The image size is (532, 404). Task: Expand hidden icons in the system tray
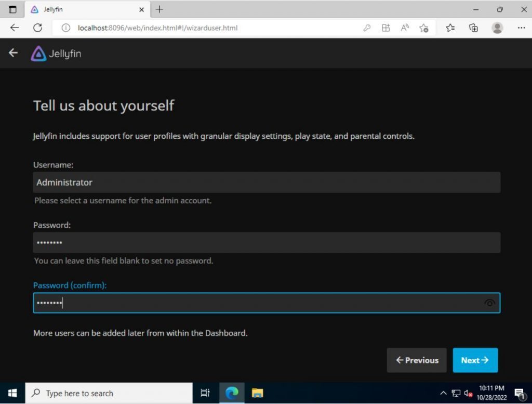pyautogui.click(x=443, y=393)
